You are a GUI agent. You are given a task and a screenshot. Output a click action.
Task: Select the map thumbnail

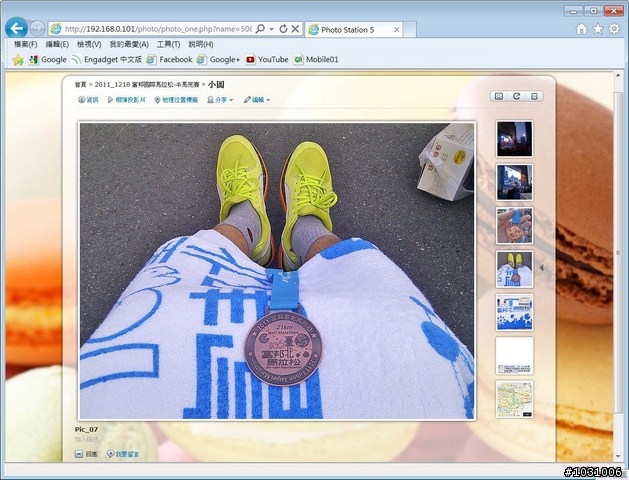(x=514, y=399)
